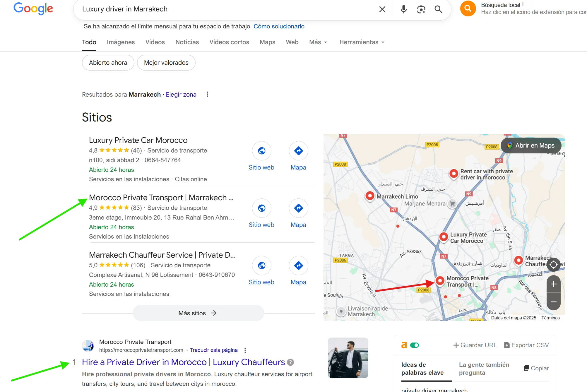Switch to the Imágenes tab
This screenshot has height=392, width=587.
pos(121,42)
